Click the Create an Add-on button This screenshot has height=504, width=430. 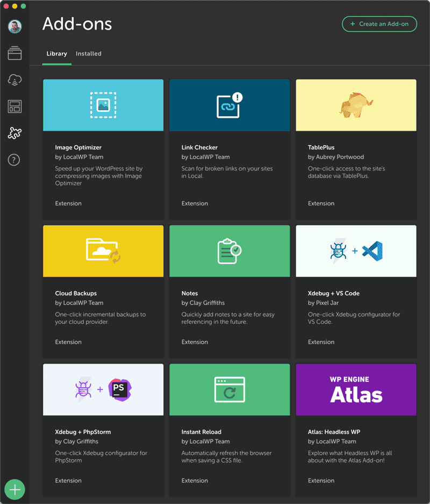coord(379,24)
